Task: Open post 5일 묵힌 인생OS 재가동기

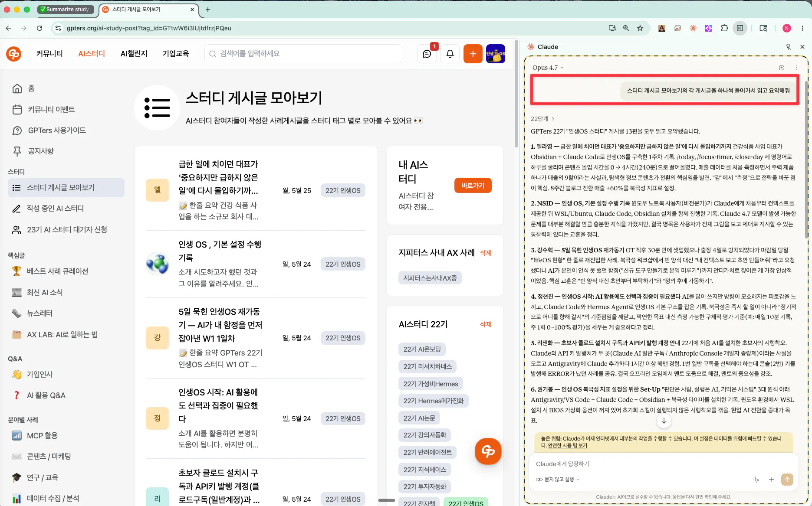Action: point(220,325)
